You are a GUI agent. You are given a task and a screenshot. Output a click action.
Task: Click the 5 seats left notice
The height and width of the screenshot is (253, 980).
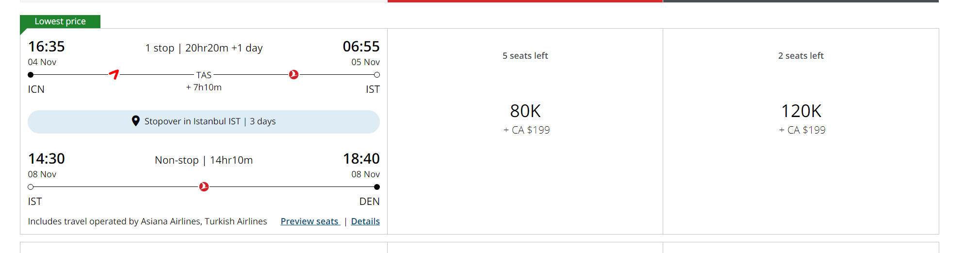(525, 56)
